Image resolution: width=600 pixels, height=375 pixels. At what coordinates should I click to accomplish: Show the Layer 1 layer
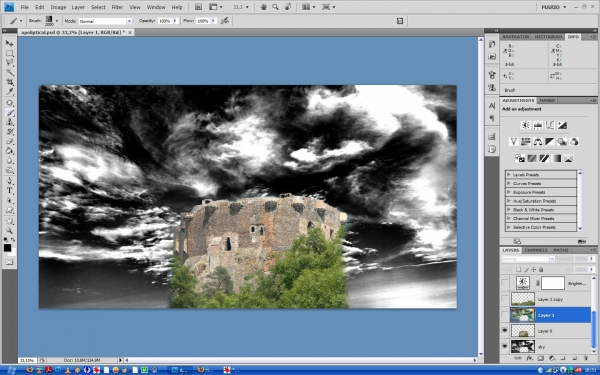pos(505,315)
